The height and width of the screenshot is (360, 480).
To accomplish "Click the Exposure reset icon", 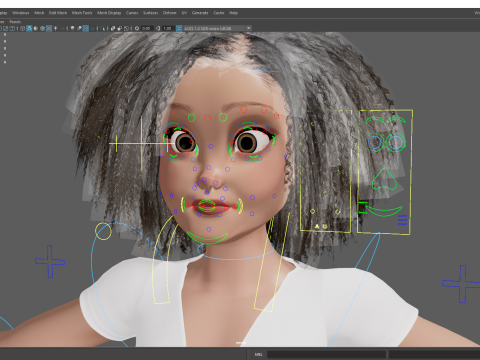I will tap(137, 28).
